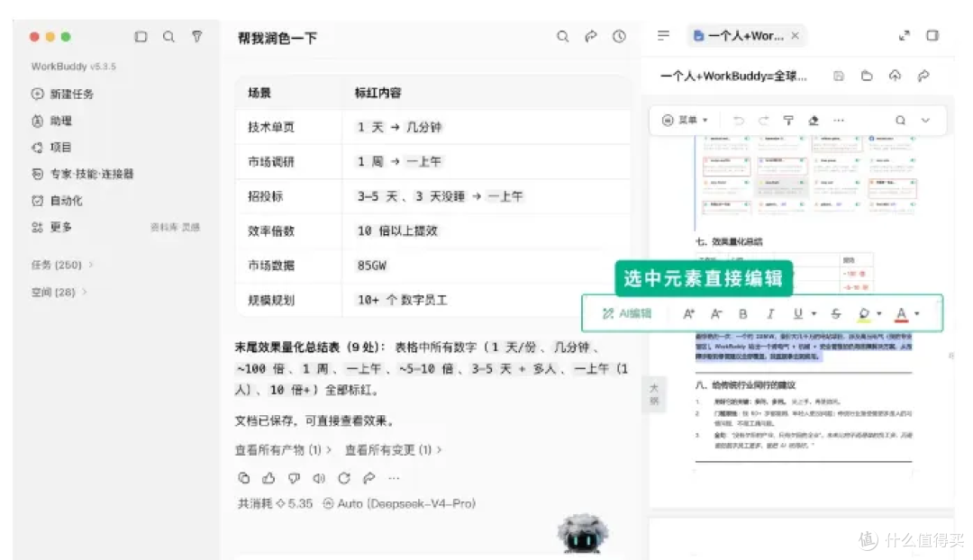This screenshot has height=560, width=973.
Task: Search within the 帮我润色一下 conversation
Action: coord(563,37)
